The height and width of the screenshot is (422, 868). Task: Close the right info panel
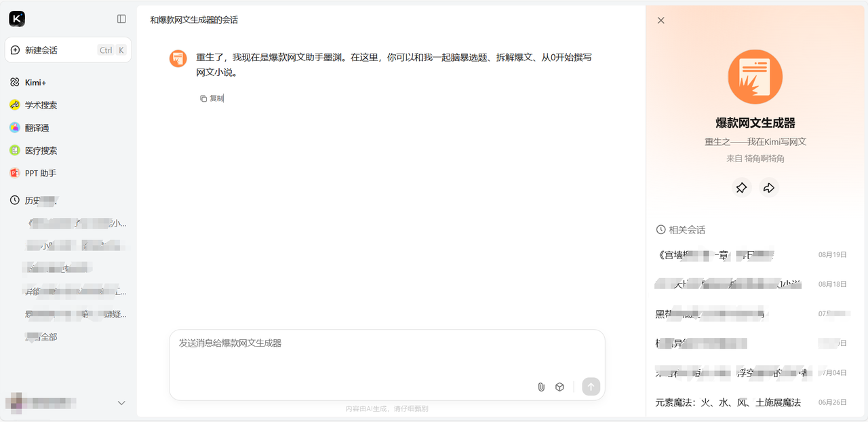pos(661,20)
